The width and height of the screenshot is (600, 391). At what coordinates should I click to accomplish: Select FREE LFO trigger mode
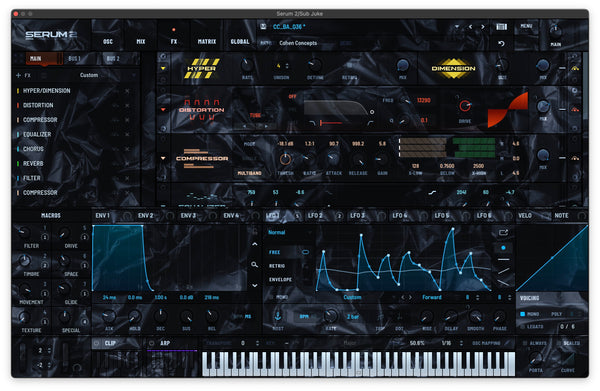[274, 253]
